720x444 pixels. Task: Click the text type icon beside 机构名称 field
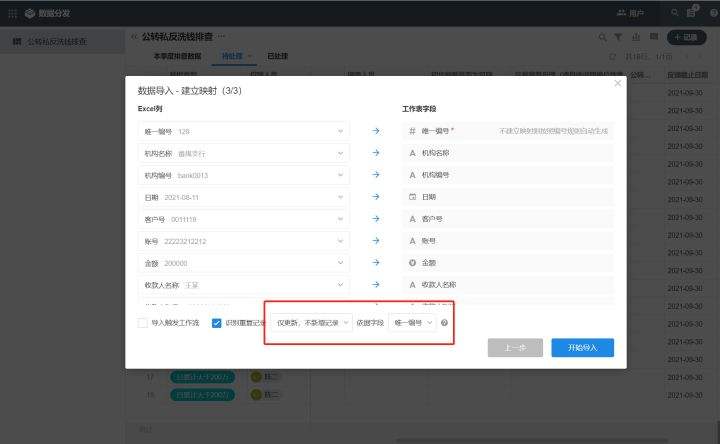412,153
